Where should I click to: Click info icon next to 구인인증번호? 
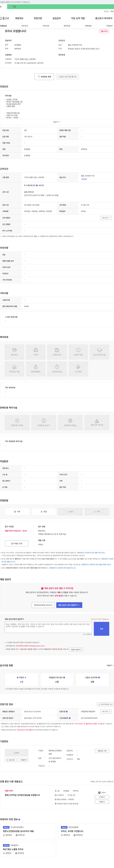click(70, 718)
